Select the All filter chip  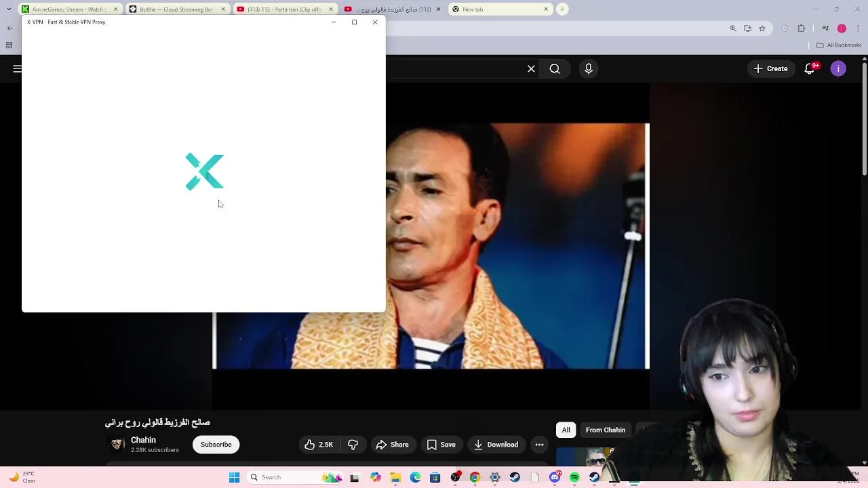[566, 430]
